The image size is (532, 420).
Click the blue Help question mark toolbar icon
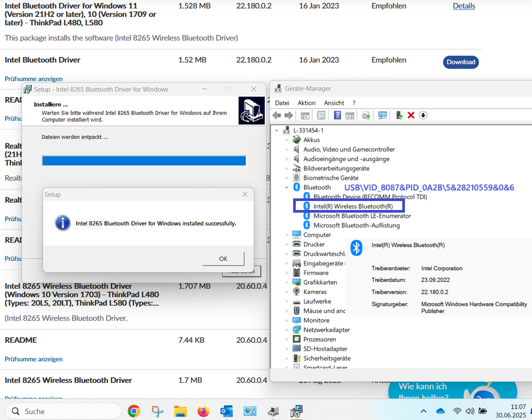pyautogui.click(x=337, y=116)
